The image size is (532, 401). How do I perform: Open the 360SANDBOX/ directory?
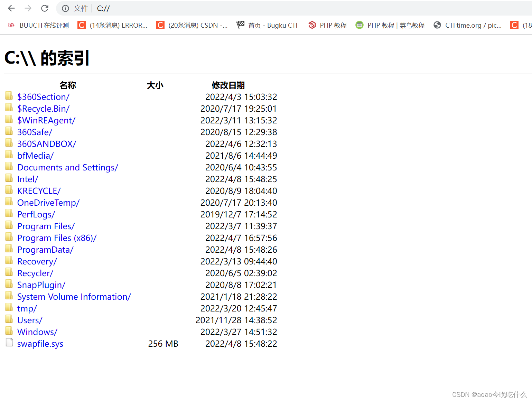pos(47,144)
